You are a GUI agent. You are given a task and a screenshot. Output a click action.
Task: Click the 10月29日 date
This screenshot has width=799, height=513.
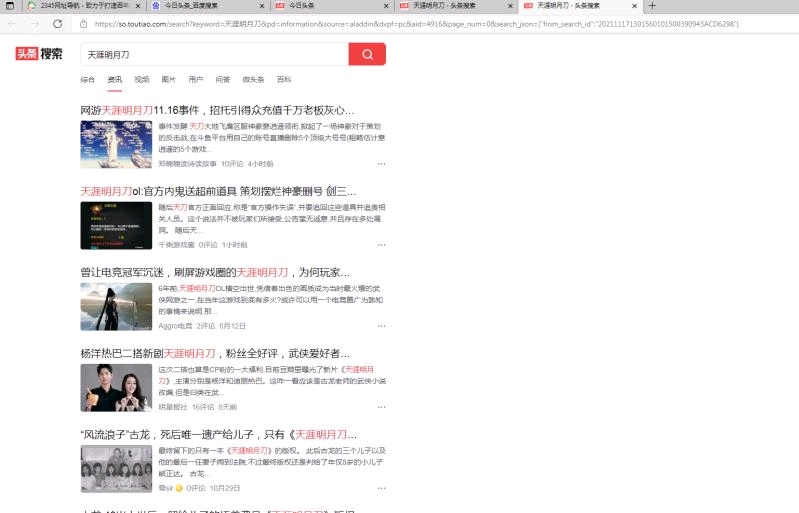[225, 488]
